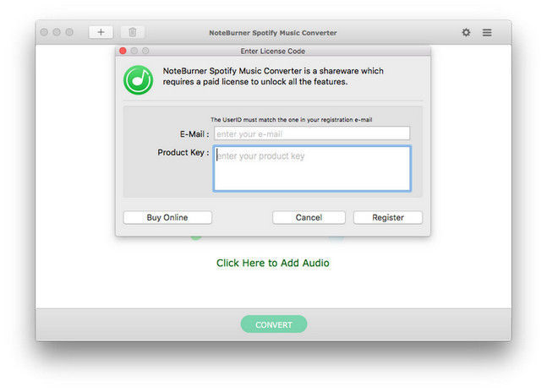Click the green CONVERT button

274,324
